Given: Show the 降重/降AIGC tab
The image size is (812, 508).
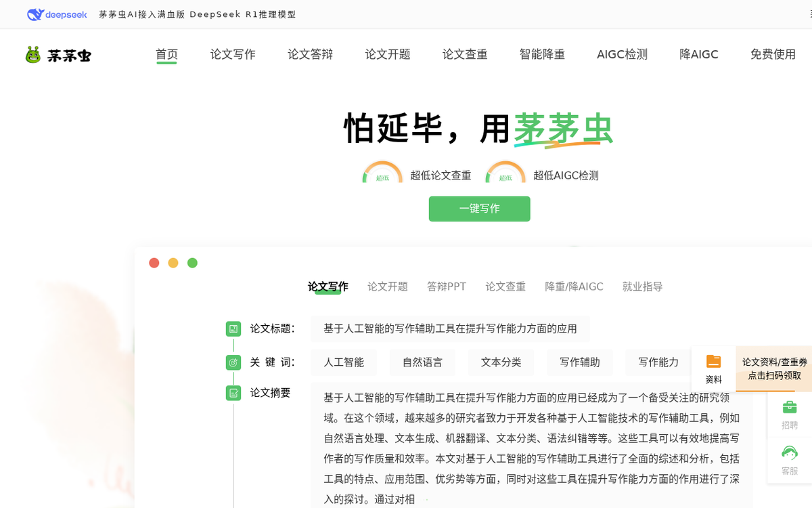Looking at the screenshot, I should coord(574,287).
